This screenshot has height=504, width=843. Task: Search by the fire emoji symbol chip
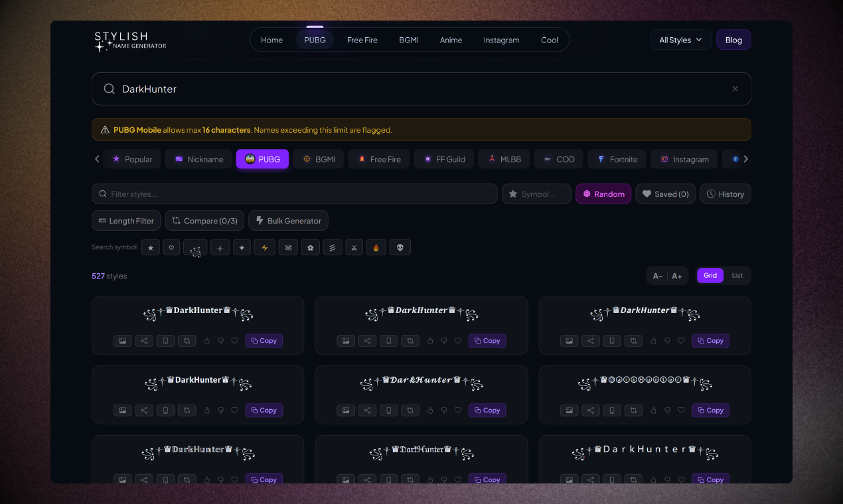point(376,247)
